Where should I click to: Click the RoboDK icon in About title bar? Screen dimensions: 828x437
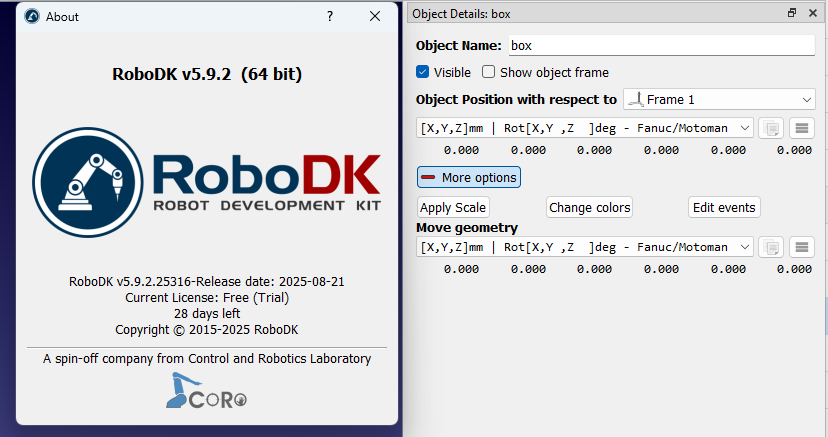32,16
